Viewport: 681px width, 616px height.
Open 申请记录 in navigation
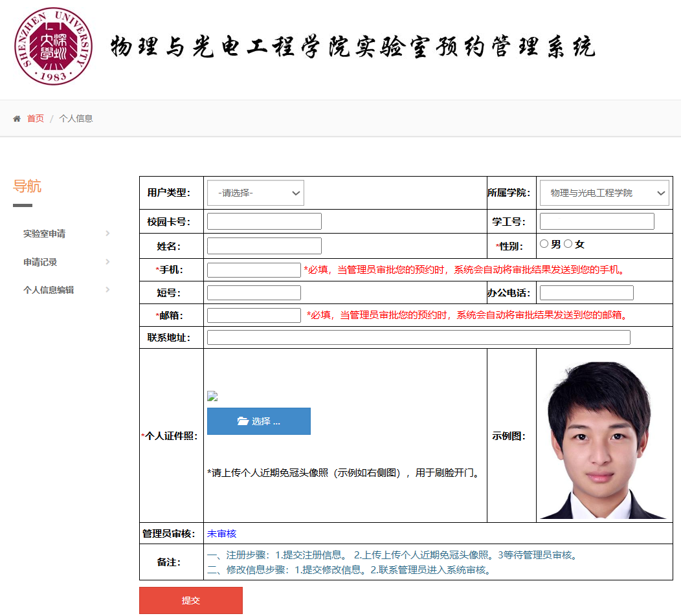(x=40, y=262)
